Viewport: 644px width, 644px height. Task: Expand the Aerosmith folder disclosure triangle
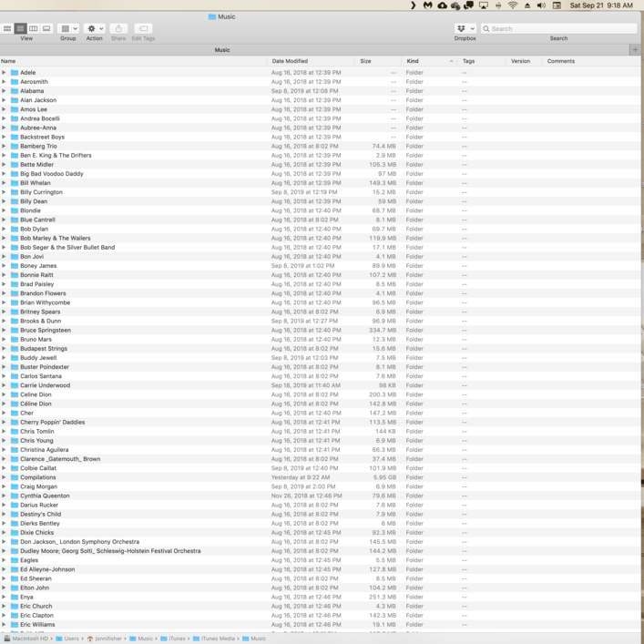click(5, 82)
